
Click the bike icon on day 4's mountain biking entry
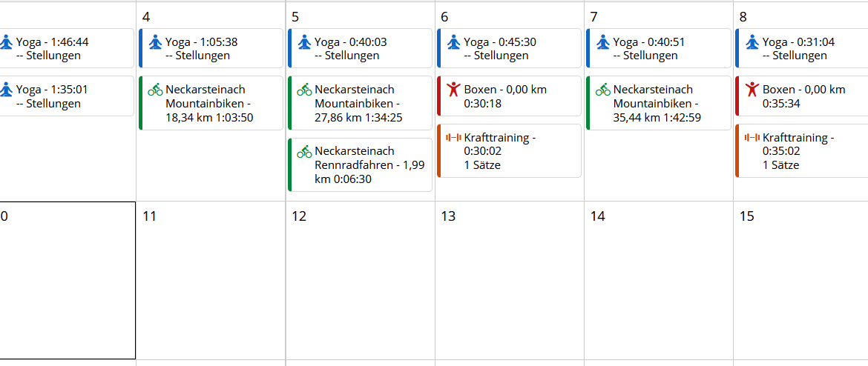(155, 90)
